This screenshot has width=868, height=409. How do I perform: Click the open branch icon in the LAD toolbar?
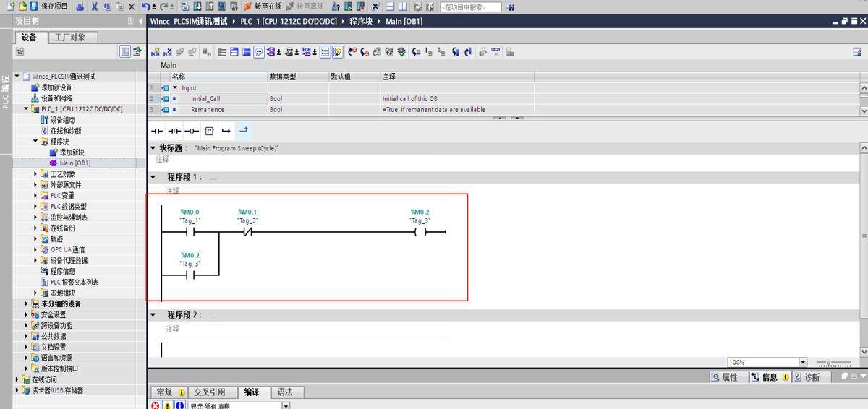pyautogui.click(x=226, y=131)
